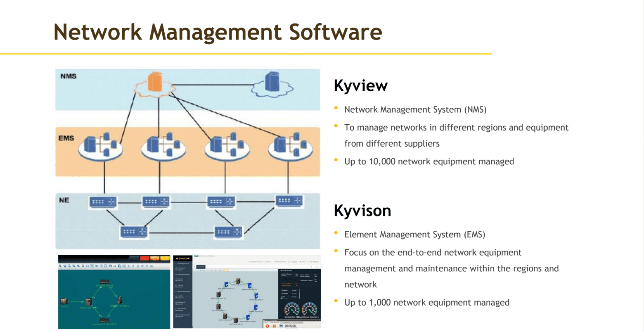This screenshot has width=644, height=332.
Task: Click the orange NMS server icon
Action: (x=154, y=82)
